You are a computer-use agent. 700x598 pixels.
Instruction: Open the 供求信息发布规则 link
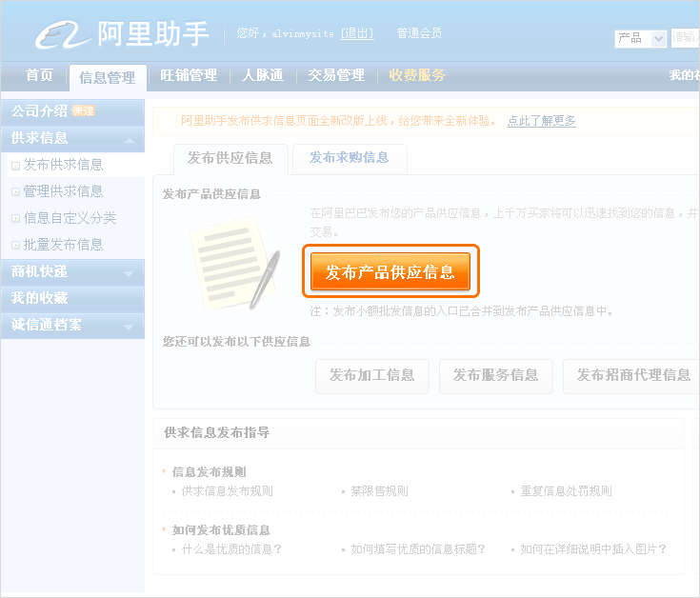[228, 491]
